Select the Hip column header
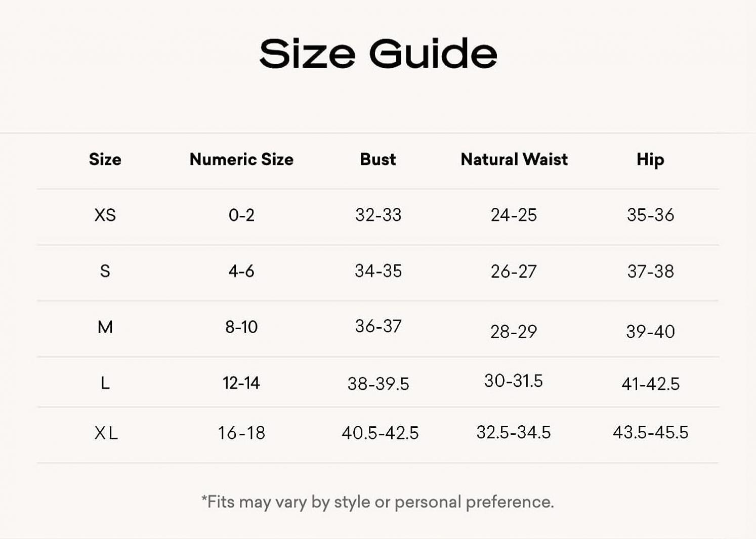Screen dimensions: 756x539 [650, 160]
